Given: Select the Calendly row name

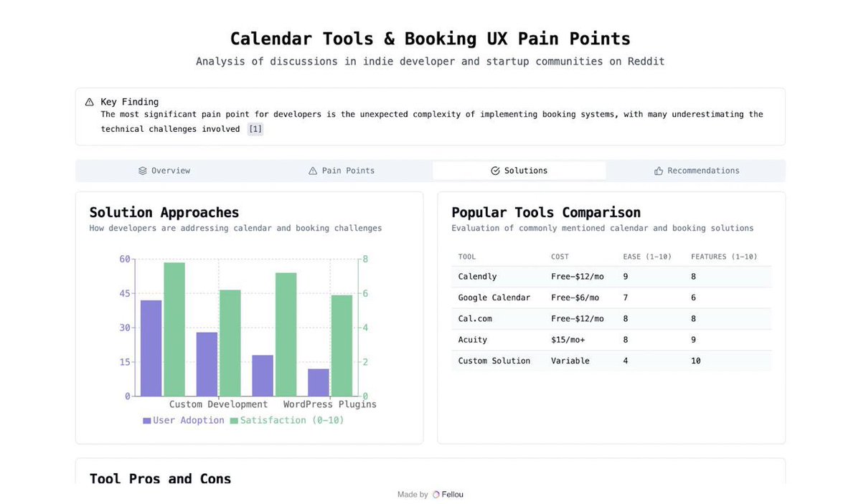Looking at the screenshot, I should 478,277.
